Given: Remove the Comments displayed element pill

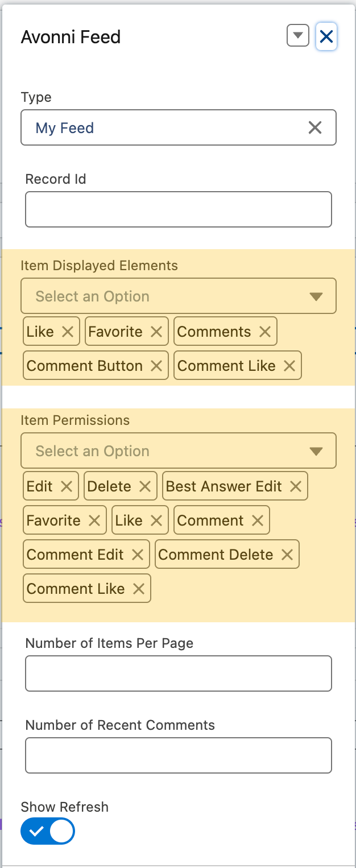Looking at the screenshot, I should tap(264, 332).
